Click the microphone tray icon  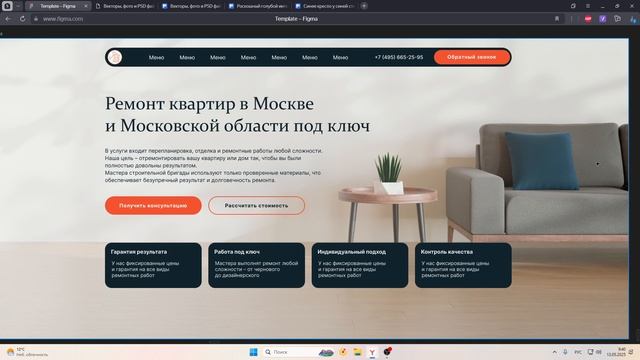565,352
